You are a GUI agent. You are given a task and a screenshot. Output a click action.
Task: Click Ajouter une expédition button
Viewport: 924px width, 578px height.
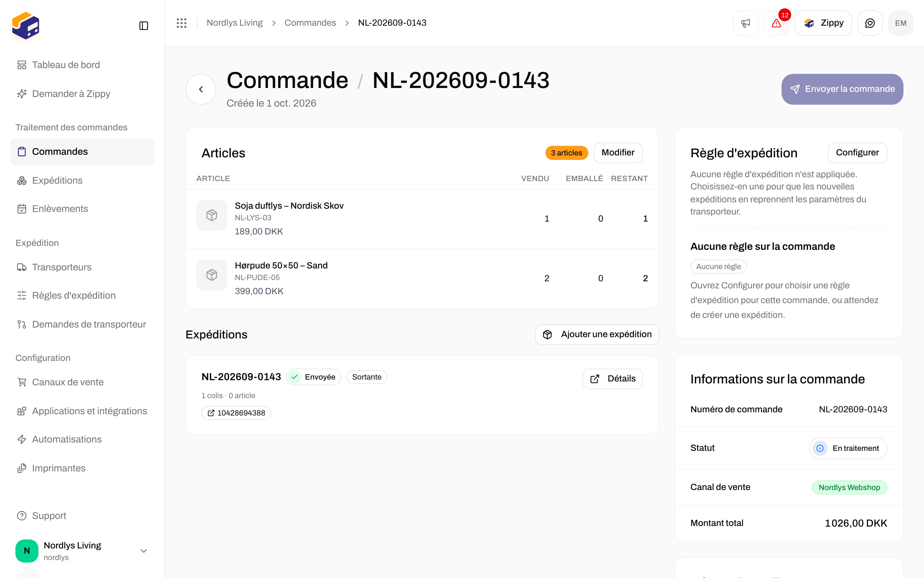click(x=597, y=335)
